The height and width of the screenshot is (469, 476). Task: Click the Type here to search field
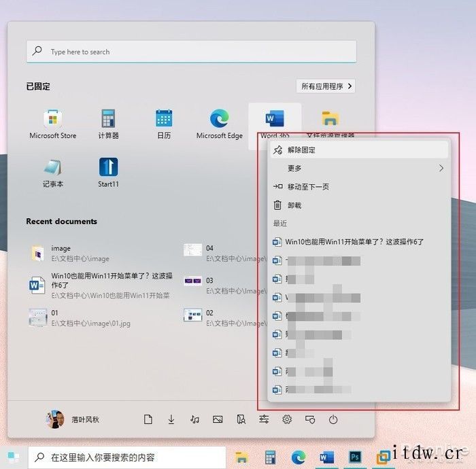point(191,52)
